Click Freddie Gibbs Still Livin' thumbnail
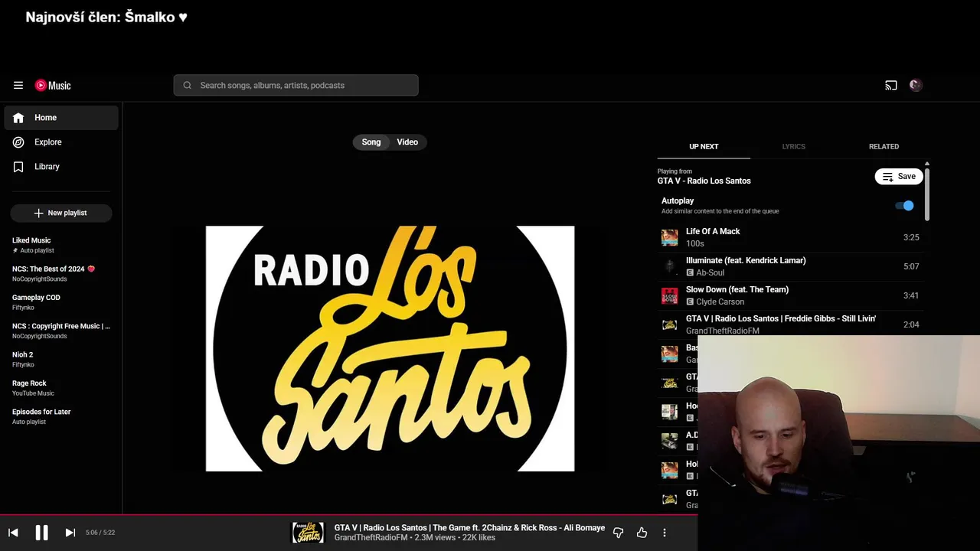The width and height of the screenshot is (980, 551). [670, 324]
